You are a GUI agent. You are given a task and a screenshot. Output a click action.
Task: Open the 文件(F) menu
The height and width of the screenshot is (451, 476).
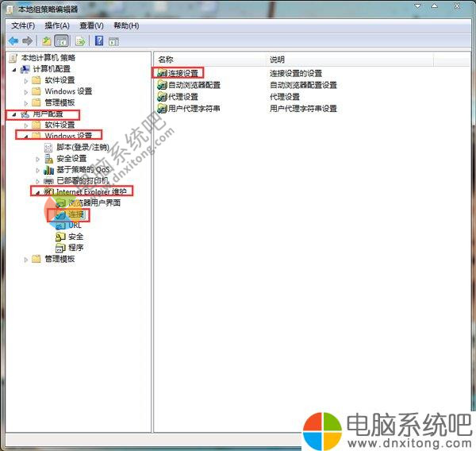(x=23, y=25)
